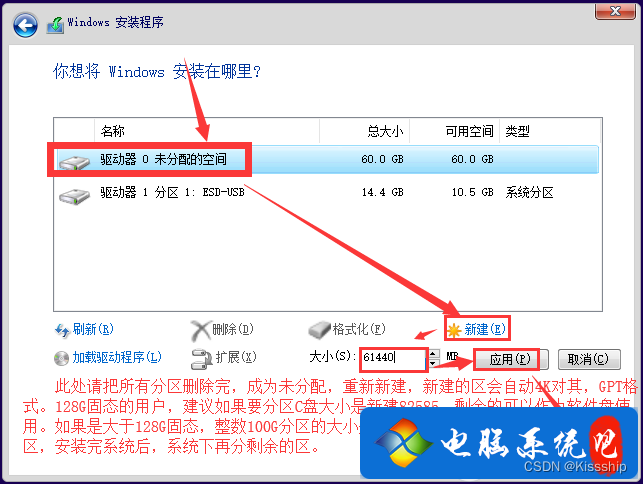Click the 14.4 GB total size cell
This screenshot has width=643, height=484.
click(x=382, y=192)
